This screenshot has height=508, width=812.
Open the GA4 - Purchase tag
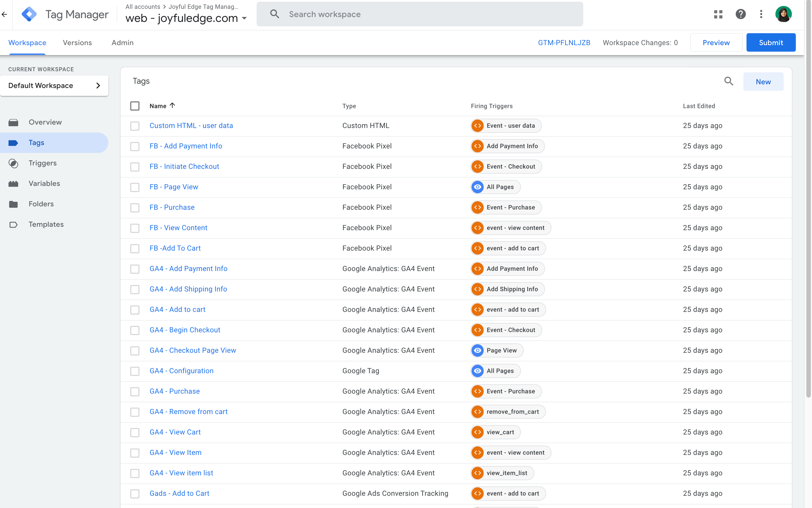(174, 391)
